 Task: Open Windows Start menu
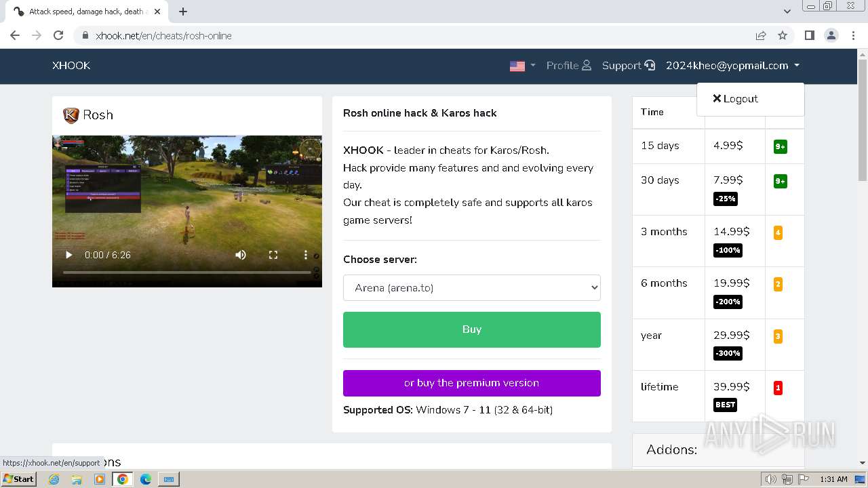[x=18, y=479]
